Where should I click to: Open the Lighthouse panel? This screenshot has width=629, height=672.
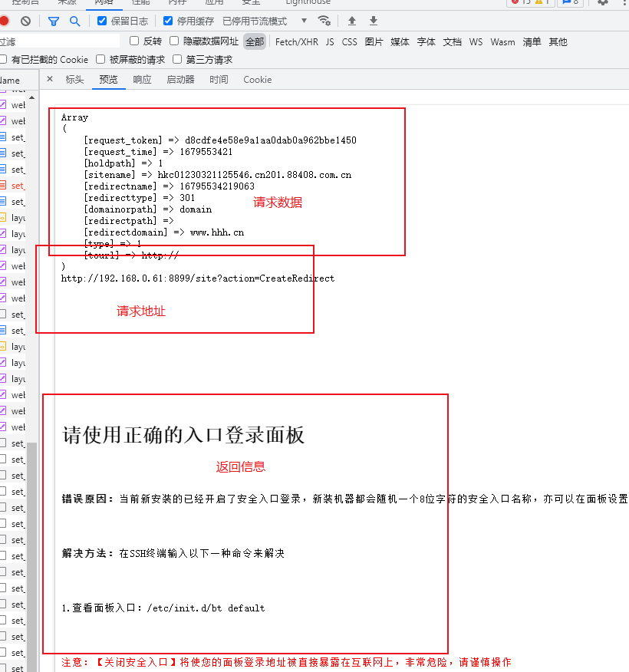308,3
